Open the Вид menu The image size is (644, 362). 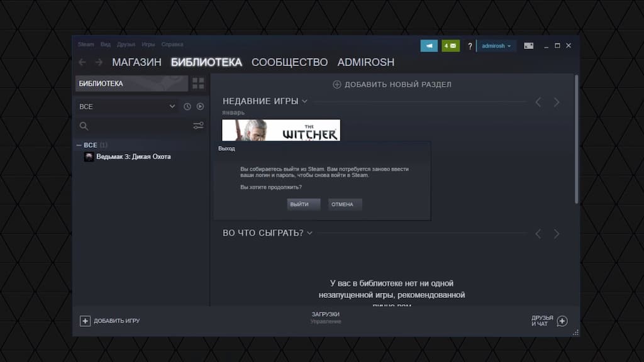[106, 45]
